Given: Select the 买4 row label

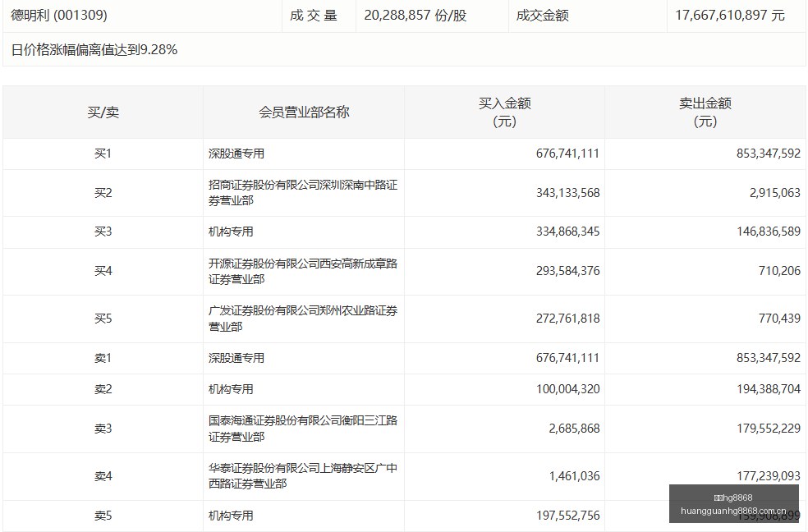Looking at the screenshot, I should point(103,271).
